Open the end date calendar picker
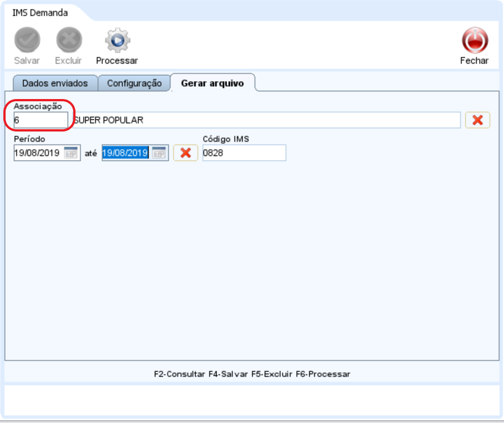This screenshot has width=504, height=423. 159,153
